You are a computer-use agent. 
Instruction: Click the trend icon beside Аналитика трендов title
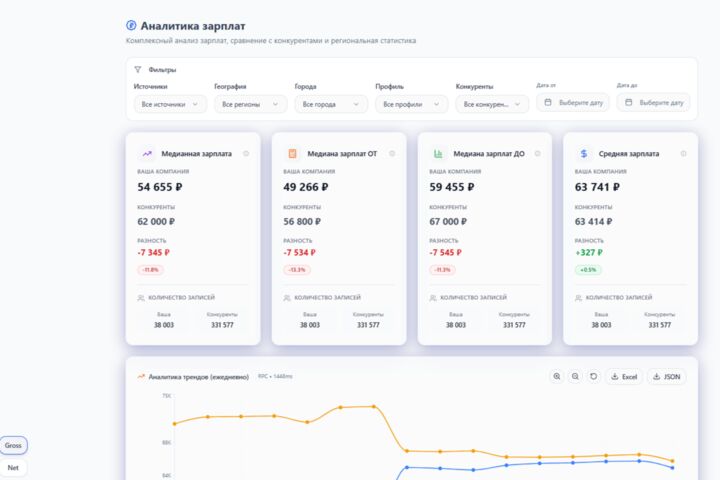(141, 377)
